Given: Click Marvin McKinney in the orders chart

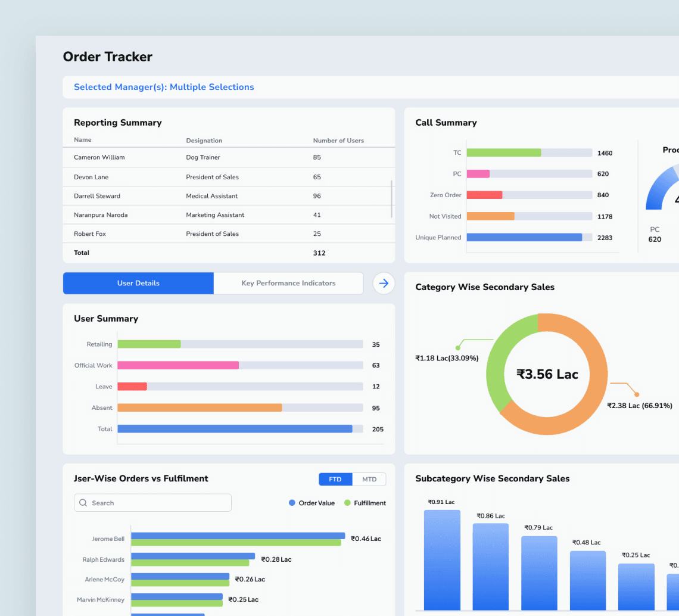Looking at the screenshot, I should click(x=101, y=600).
